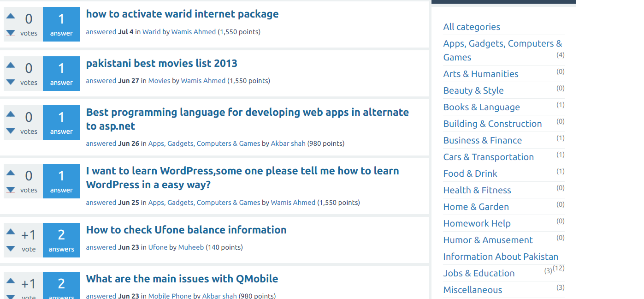Downvote the warid internet package question
The width and height of the screenshot is (644, 299).
click(11, 33)
